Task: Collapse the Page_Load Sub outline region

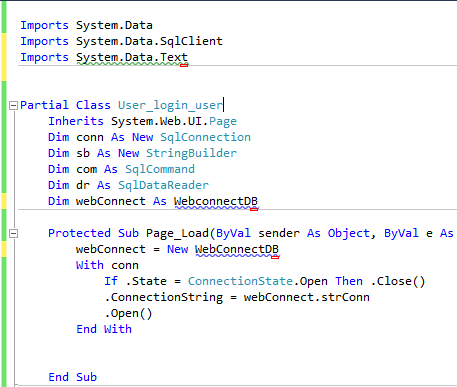Action: pos(13,234)
